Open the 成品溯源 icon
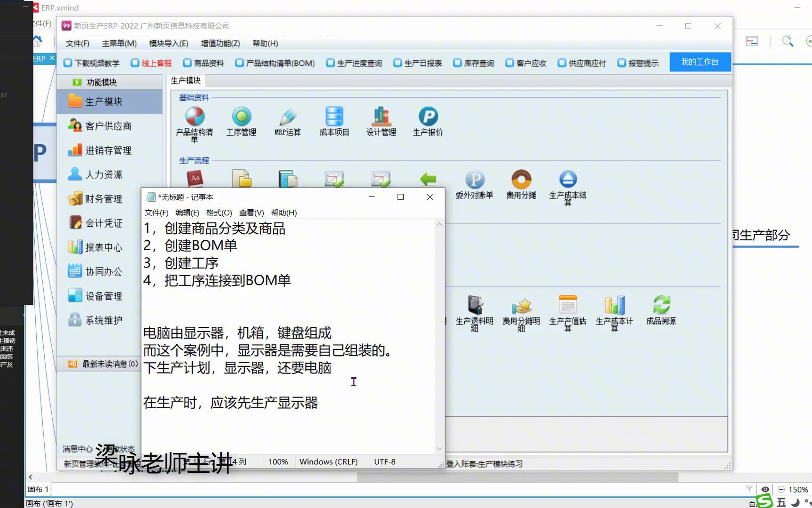 point(661,311)
